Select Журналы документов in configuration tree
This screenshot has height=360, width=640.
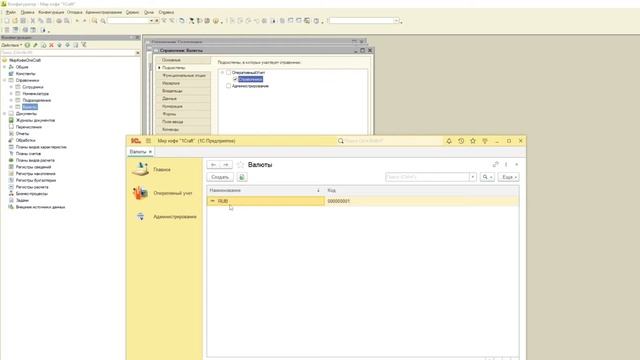tap(35, 120)
